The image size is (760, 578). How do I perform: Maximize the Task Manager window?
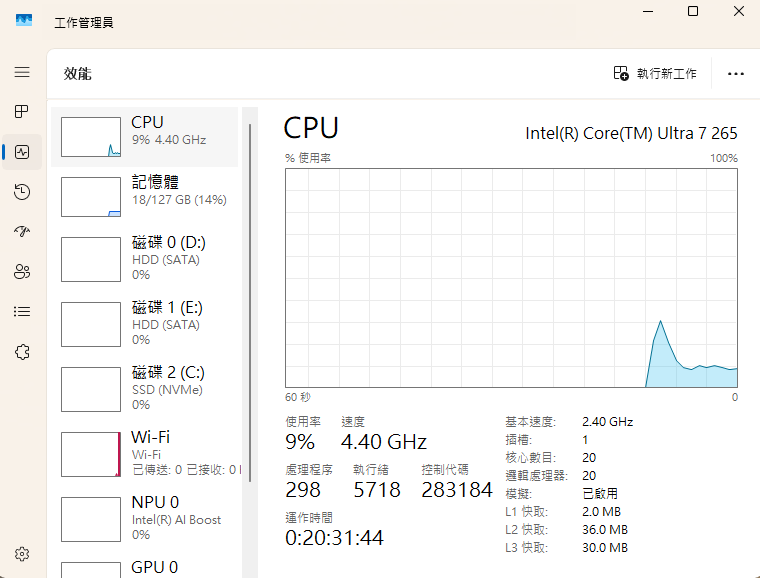[693, 11]
